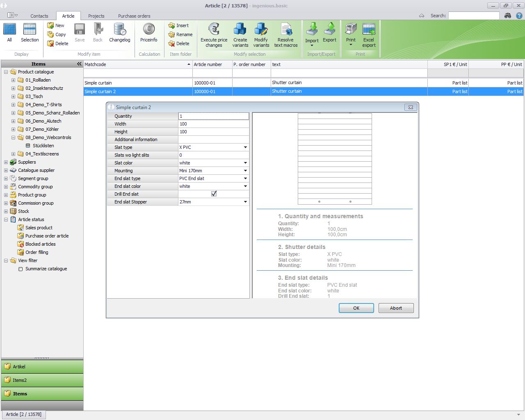Viewport: 525px width, 420px height.
Task: Click the binoculars search icon
Action: [x=508, y=16]
